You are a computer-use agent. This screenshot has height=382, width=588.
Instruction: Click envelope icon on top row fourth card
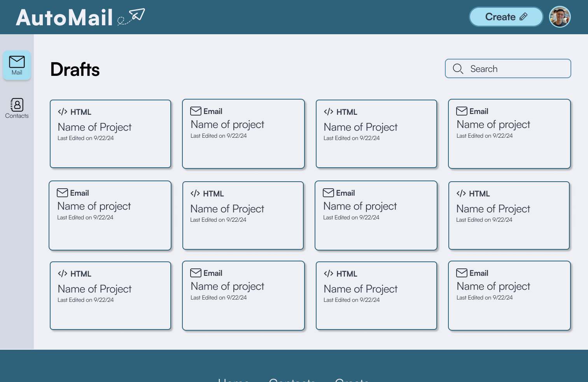[462, 111]
